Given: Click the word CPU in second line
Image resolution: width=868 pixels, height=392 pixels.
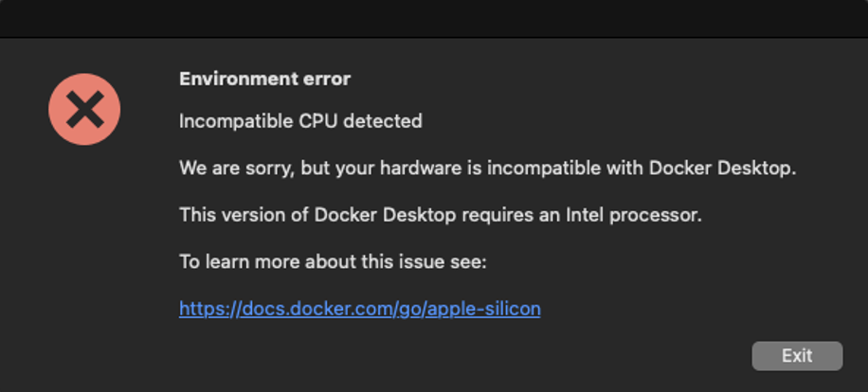Looking at the screenshot, I should [318, 120].
